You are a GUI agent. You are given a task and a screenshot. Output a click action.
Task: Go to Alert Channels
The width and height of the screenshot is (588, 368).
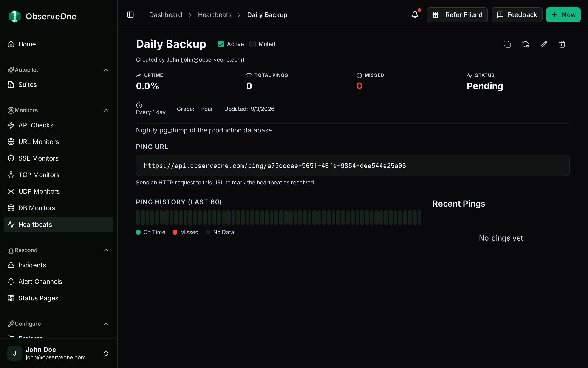tap(59, 282)
